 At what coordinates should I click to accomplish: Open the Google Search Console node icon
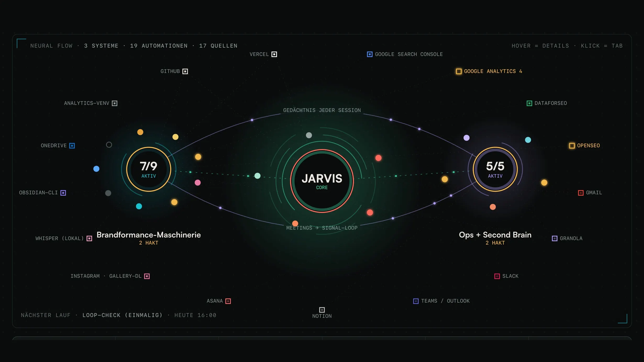coord(370,54)
